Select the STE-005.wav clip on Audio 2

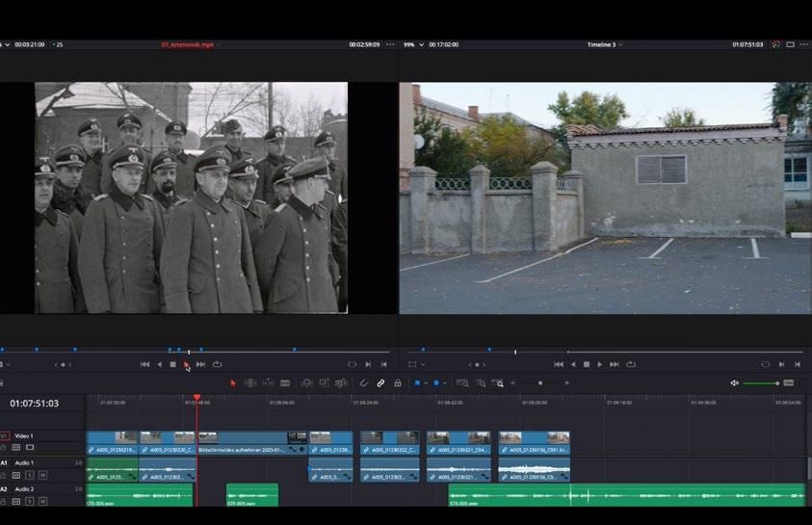[x=251, y=495]
